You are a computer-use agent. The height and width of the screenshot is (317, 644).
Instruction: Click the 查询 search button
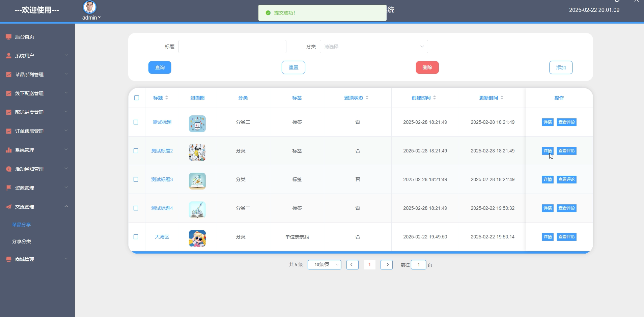(x=160, y=67)
